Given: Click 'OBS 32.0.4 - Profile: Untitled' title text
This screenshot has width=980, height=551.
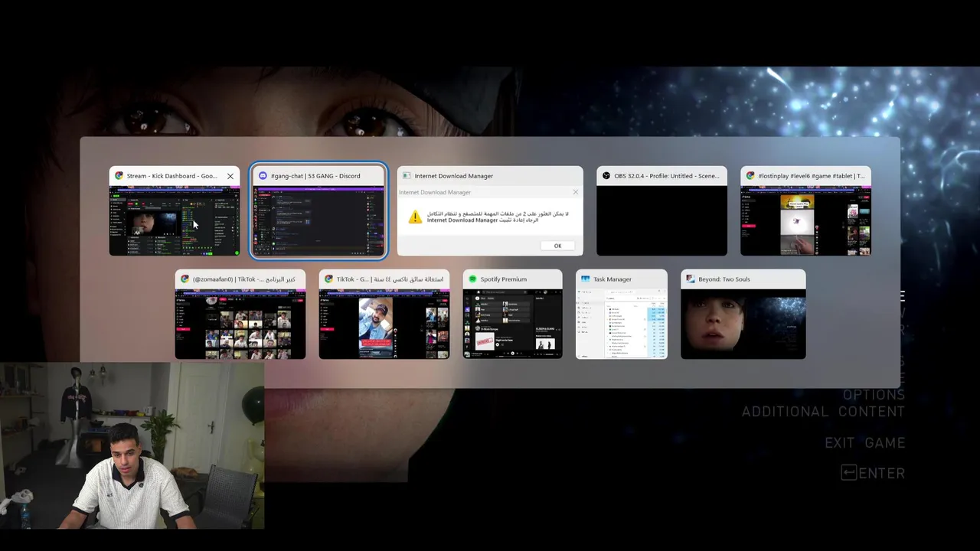Looking at the screenshot, I should pos(667,176).
